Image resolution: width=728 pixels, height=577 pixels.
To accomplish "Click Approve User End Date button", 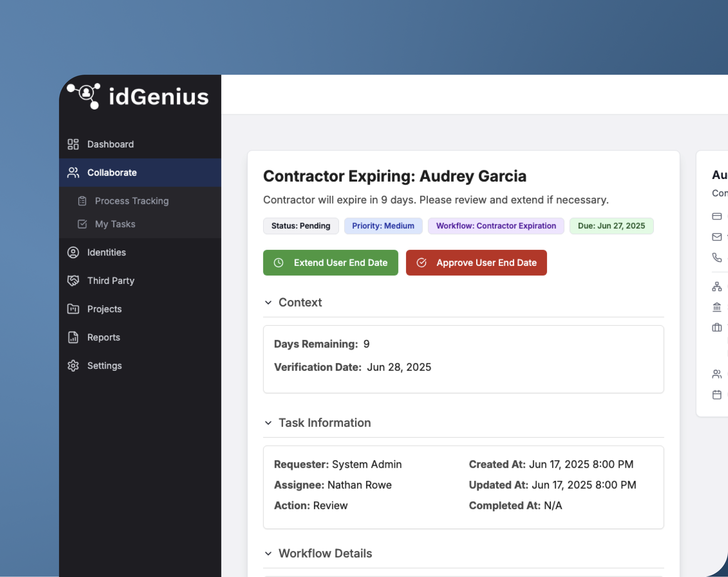I will coord(476,263).
